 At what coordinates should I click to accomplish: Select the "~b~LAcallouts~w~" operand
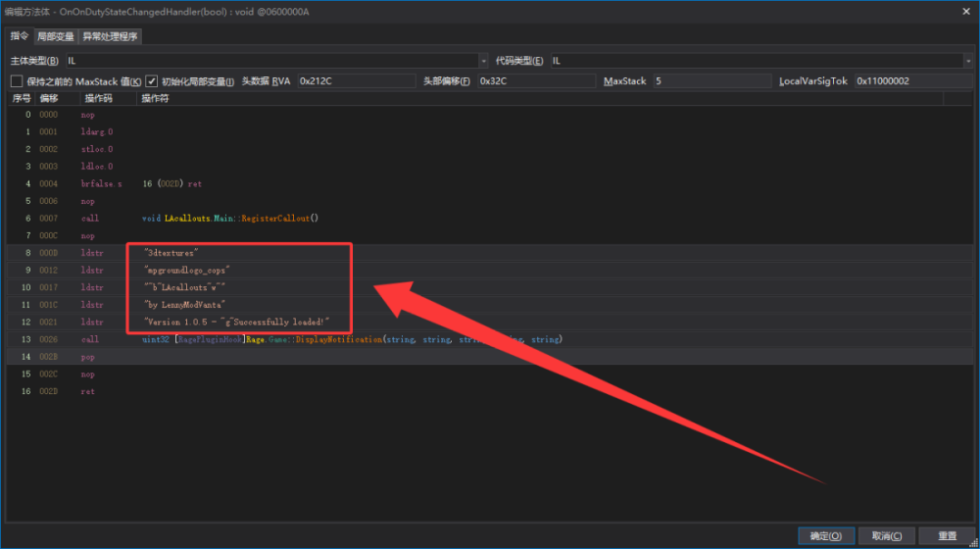(184, 287)
